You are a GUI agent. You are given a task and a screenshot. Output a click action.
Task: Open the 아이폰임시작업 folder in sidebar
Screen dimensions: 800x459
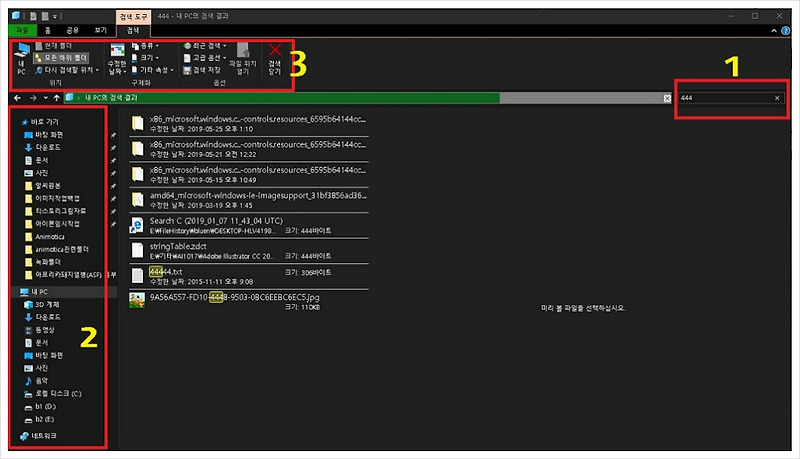[x=52, y=224]
